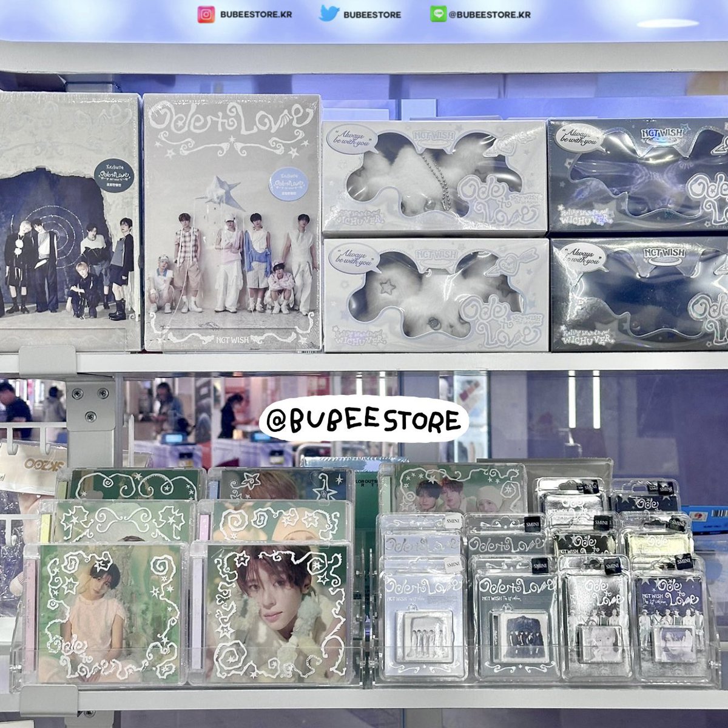Select lower dark Wichu ver. box
This screenshot has height=728, width=728.
639,294
